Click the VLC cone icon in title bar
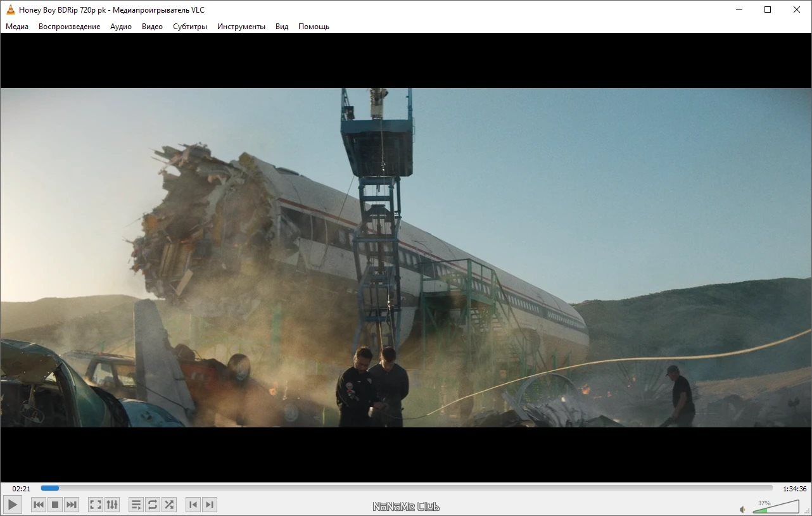Viewport: 812px width, 516px height. [x=11, y=9]
